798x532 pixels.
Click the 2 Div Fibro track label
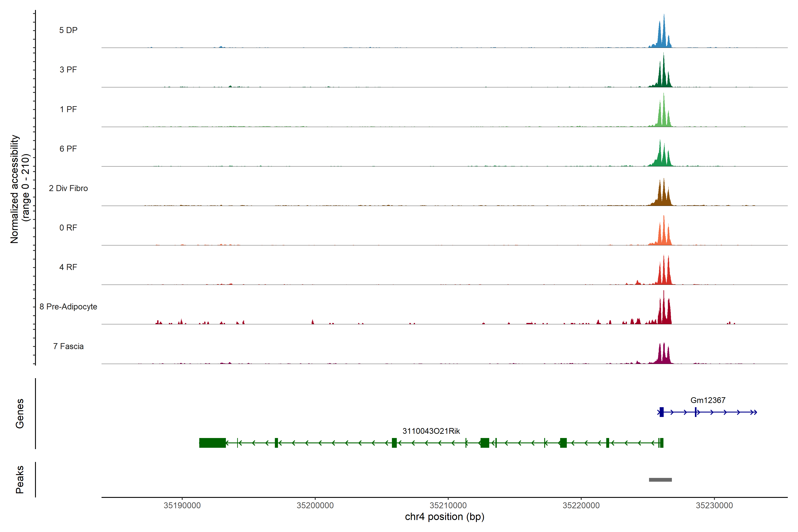point(68,188)
